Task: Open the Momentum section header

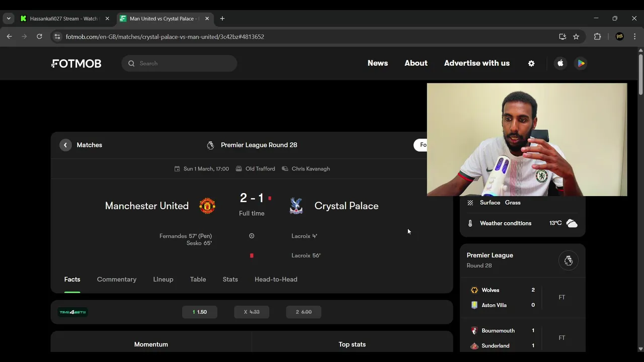Action: point(151,344)
